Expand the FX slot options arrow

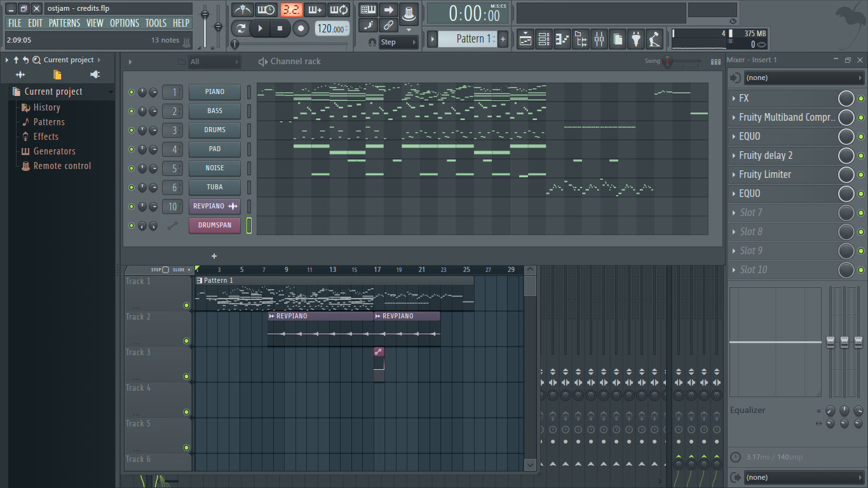point(734,98)
